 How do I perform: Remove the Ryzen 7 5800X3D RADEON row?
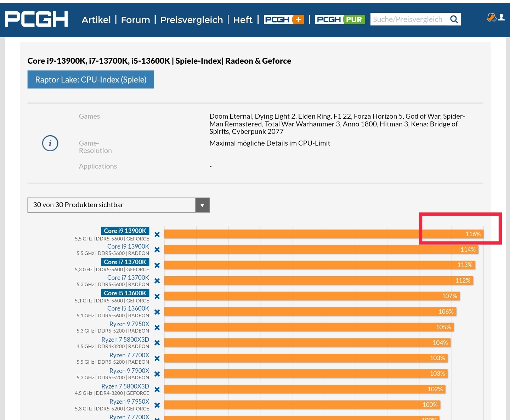click(157, 343)
